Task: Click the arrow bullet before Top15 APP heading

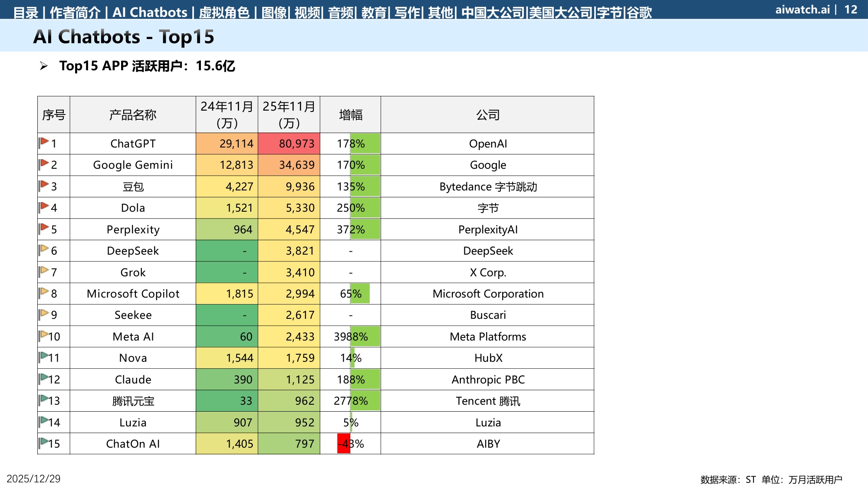Action: [43, 66]
